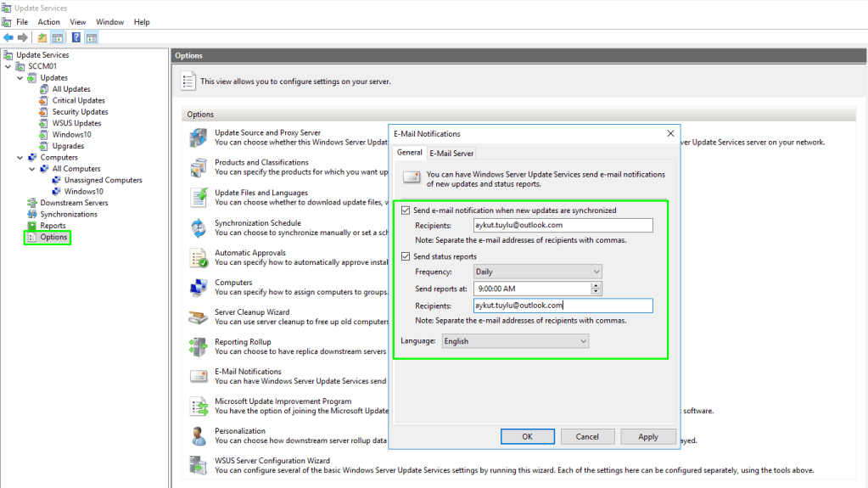Open Update Source and Proxy Server icon
Viewport: 868px width, 488px height.
199,137
